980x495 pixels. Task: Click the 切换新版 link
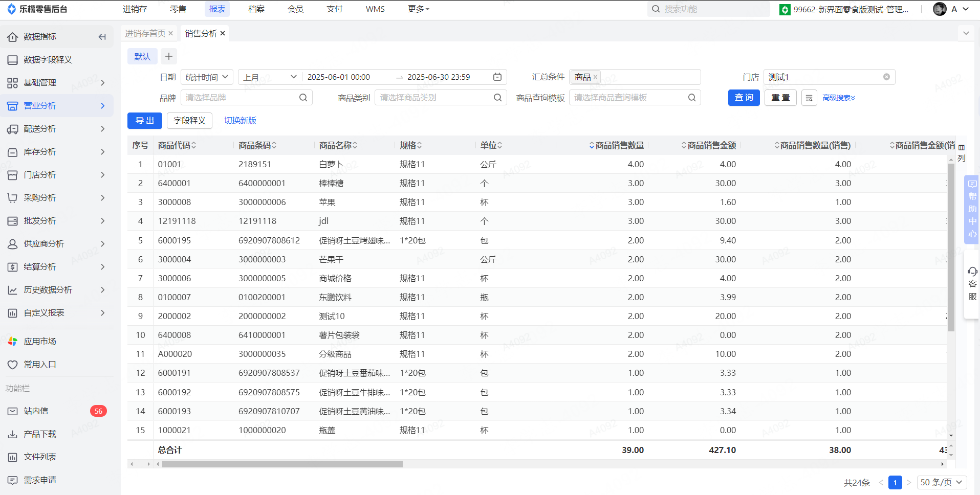pyautogui.click(x=241, y=121)
